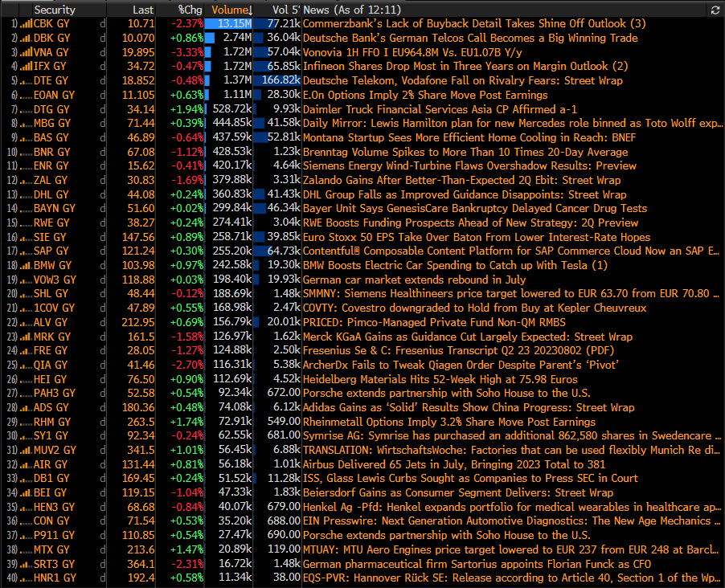Select ticker ENR GY in row 11

[51, 166]
